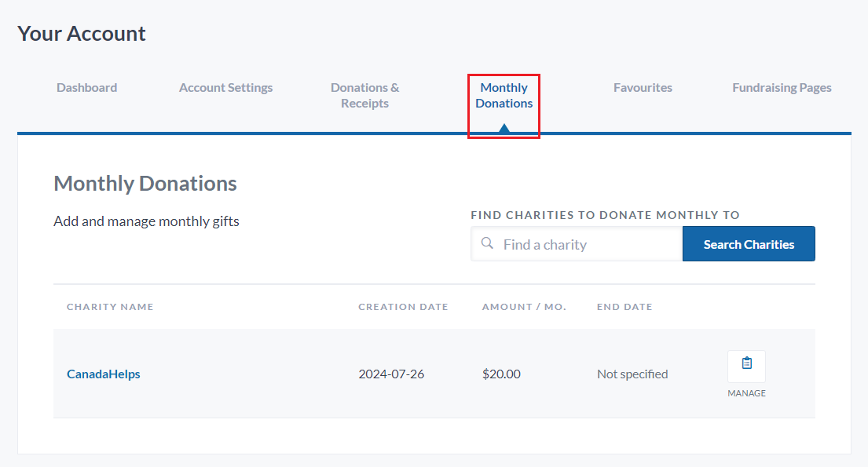Click the Amount / Mo. column header
This screenshot has height=467, width=868.
[524, 306]
